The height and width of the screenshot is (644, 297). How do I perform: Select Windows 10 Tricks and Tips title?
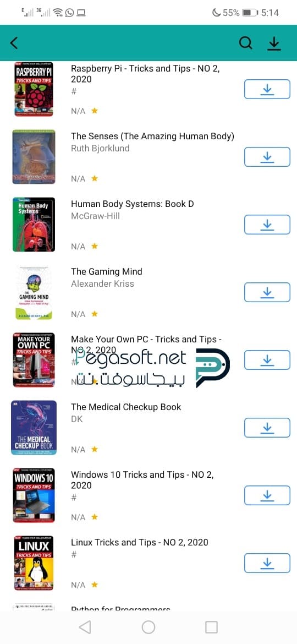click(142, 480)
